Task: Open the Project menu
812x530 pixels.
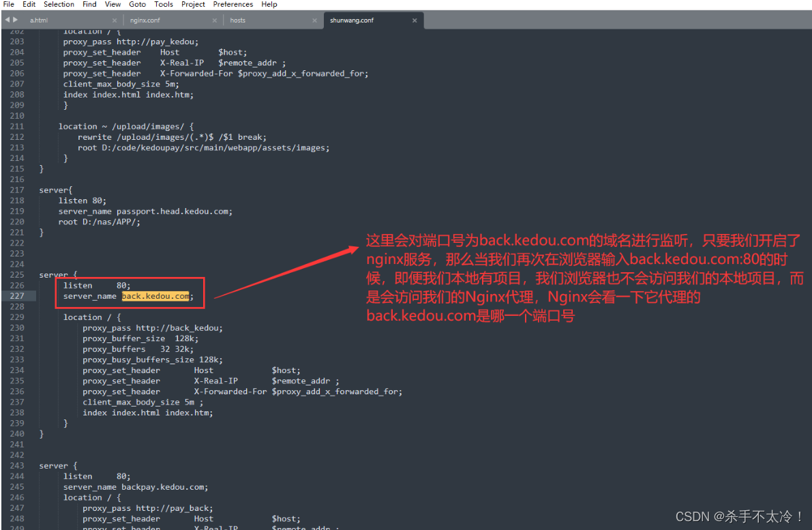Action: 193,4
